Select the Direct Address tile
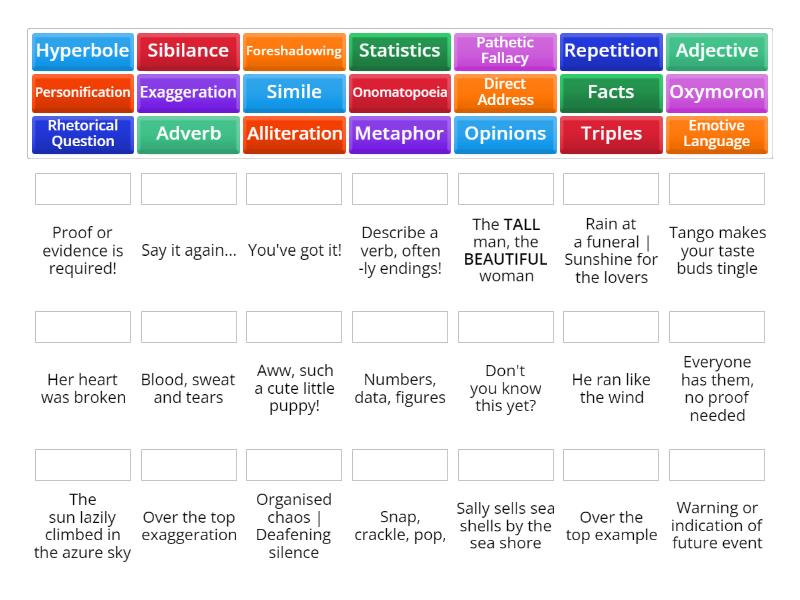Image resolution: width=800 pixels, height=600 pixels. click(x=505, y=90)
